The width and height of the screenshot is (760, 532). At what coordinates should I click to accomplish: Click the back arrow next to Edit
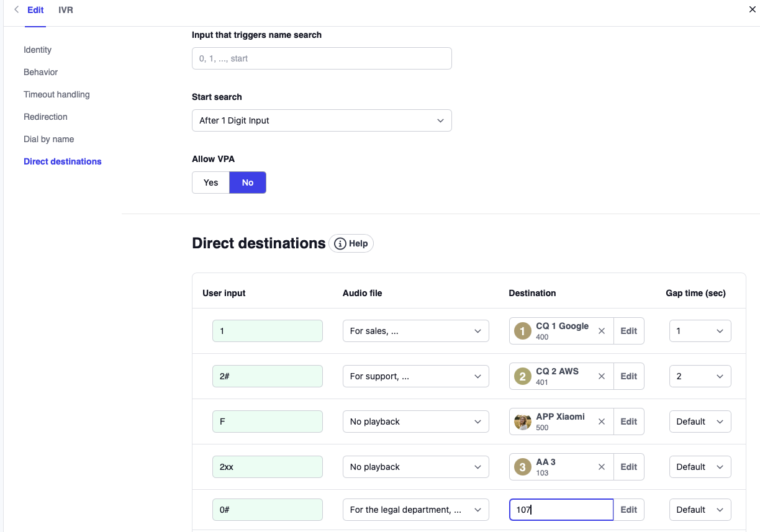(x=16, y=10)
